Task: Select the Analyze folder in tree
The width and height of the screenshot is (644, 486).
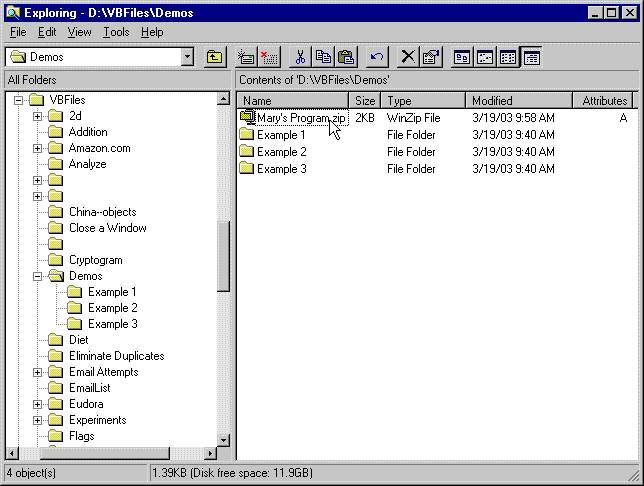Action: point(87,164)
